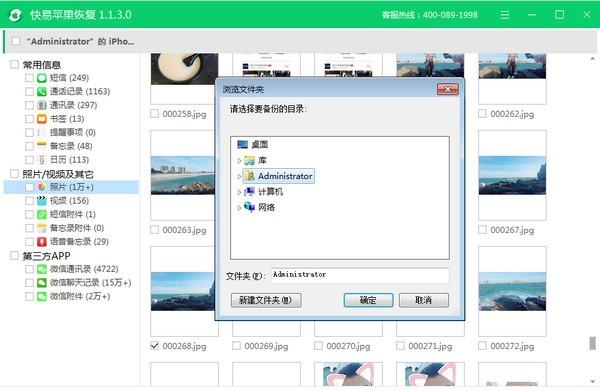The width and height of the screenshot is (600, 390).
Task: Expand the 网络 node arrow
Action: (239, 208)
